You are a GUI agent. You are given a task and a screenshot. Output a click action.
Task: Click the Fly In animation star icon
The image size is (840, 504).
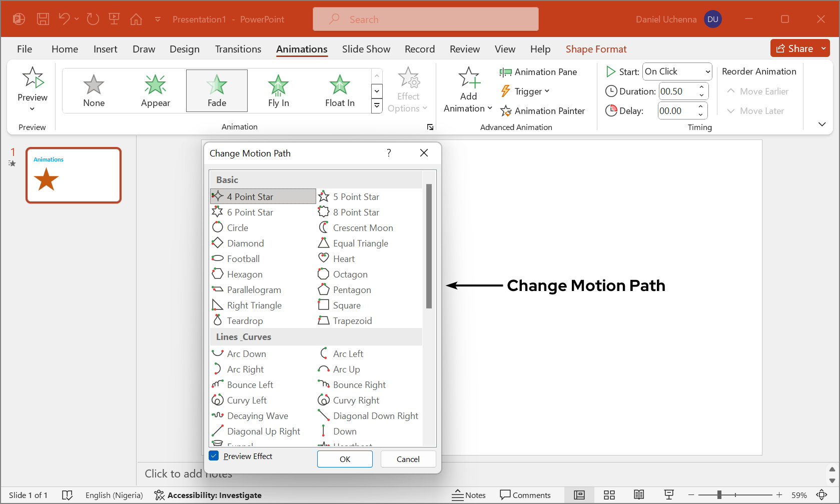278,85
